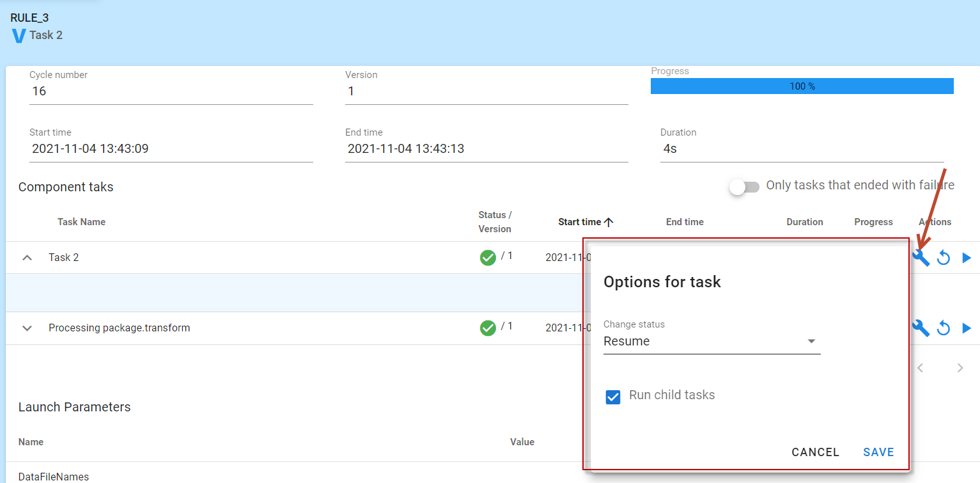Sort by the End time column header
The height and width of the screenshot is (483, 980).
click(x=685, y=222)
